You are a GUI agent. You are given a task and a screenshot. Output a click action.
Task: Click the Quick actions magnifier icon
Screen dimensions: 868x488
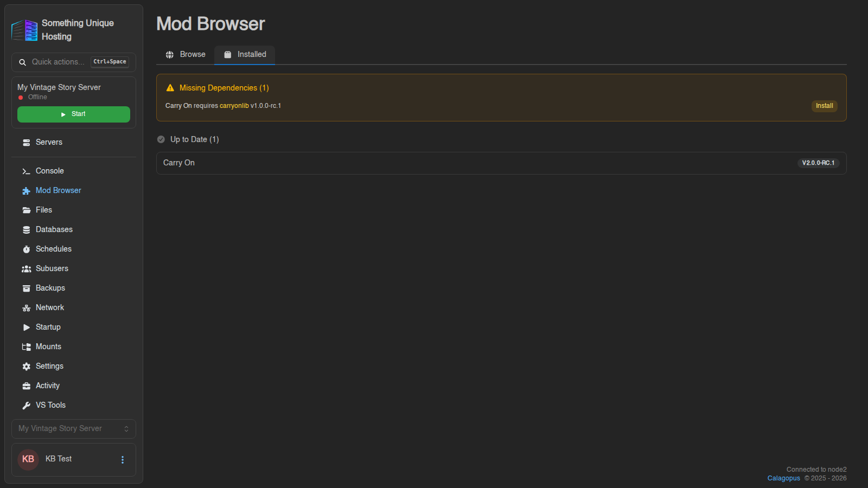pyautogui.click(x=23, y=62)
